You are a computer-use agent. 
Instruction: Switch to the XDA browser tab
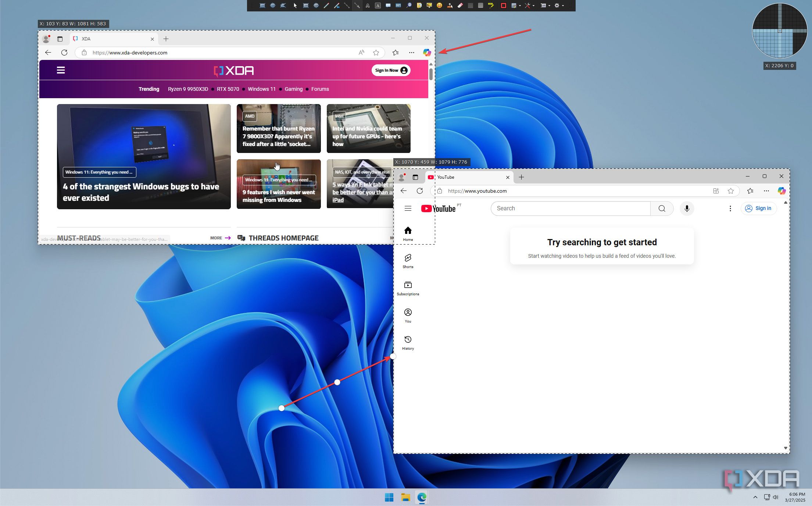coord(114,39)
